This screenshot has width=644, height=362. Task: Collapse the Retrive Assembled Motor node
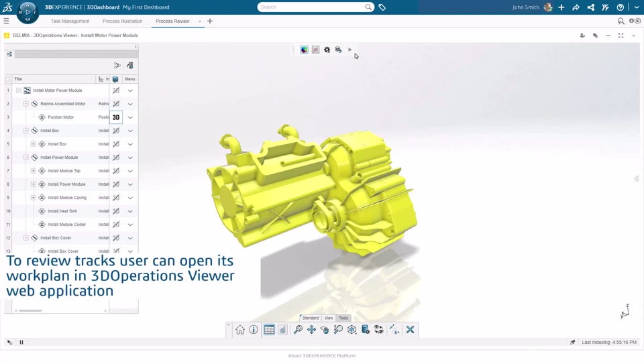[x=26, y=104]
